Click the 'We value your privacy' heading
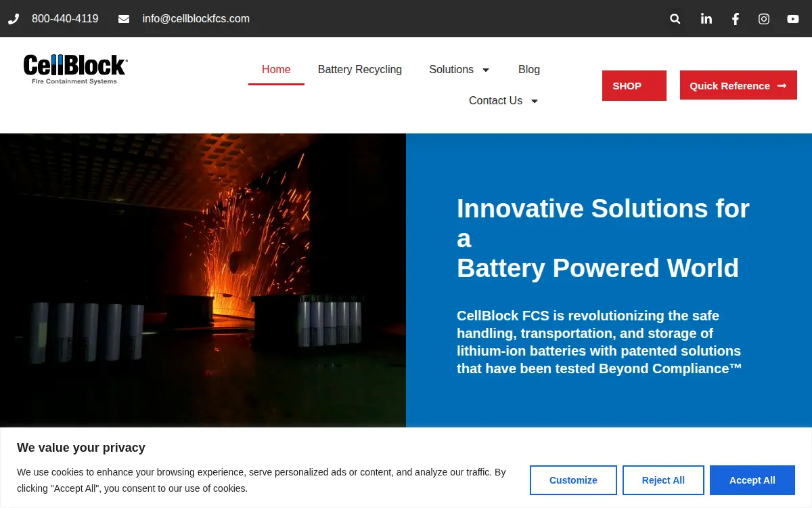This screenshot has height=508, width=812. 81,448
